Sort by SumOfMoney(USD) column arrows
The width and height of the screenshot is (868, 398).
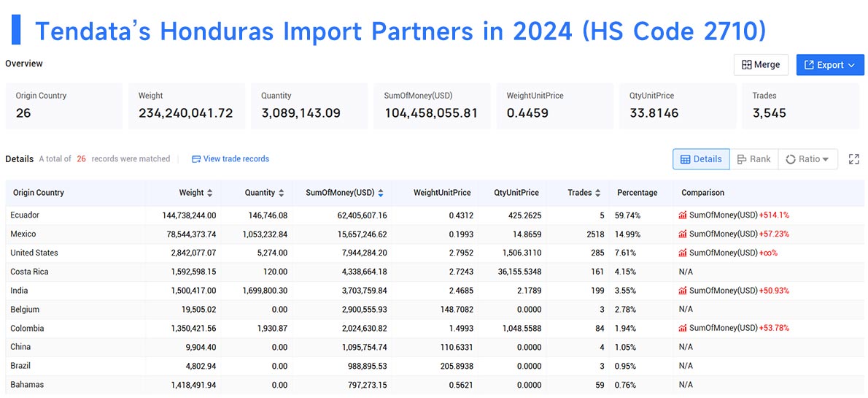[380, 193]
